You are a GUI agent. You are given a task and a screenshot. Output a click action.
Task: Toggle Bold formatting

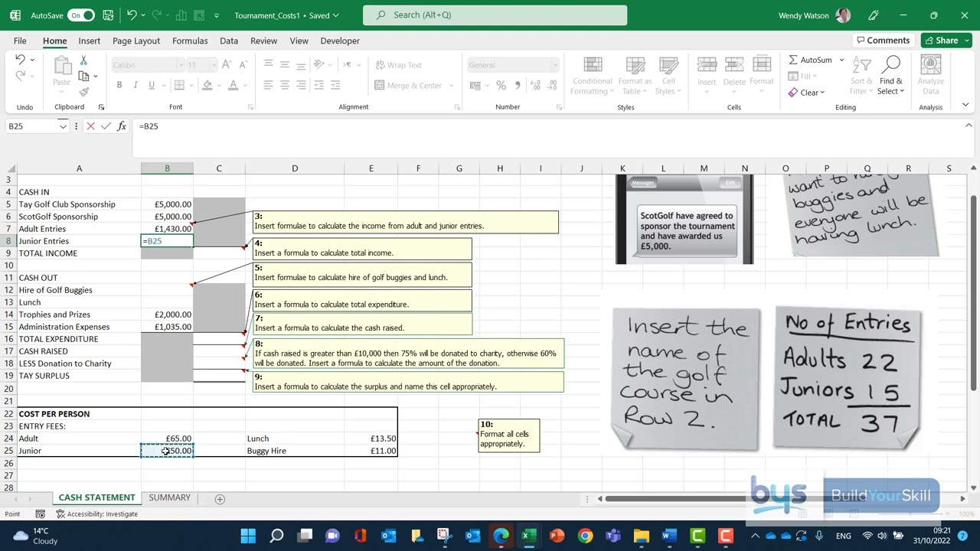pos(119,85)
